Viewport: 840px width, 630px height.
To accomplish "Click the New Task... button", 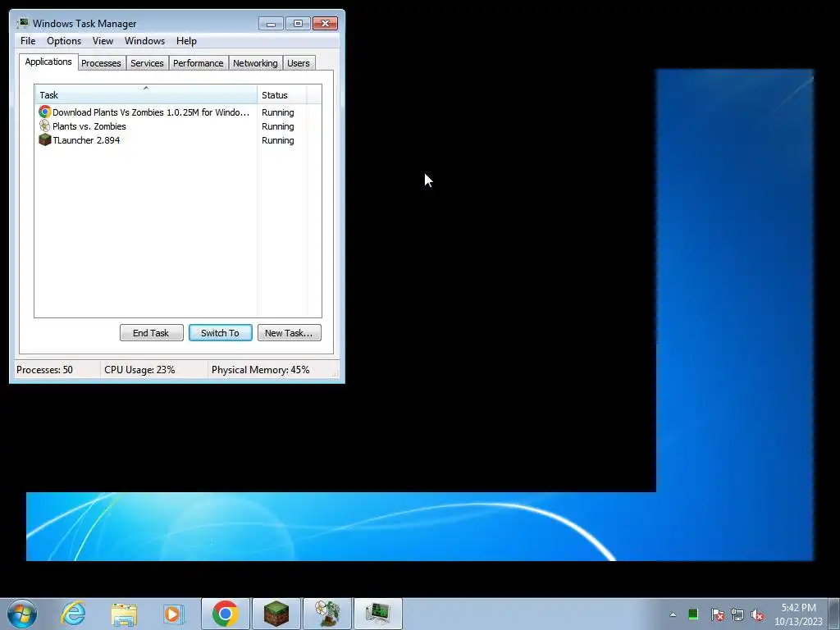I will (290, 333).
